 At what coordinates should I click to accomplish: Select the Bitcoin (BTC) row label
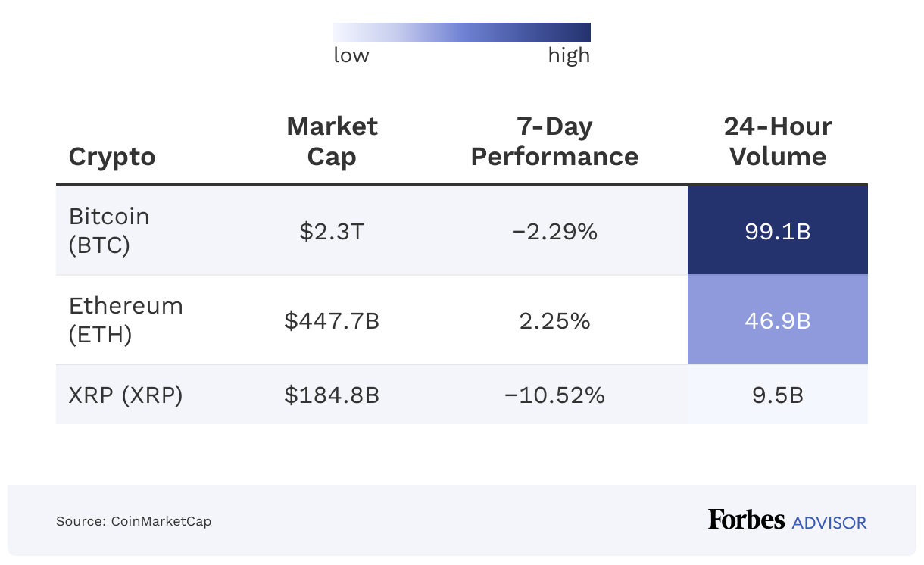109,231
